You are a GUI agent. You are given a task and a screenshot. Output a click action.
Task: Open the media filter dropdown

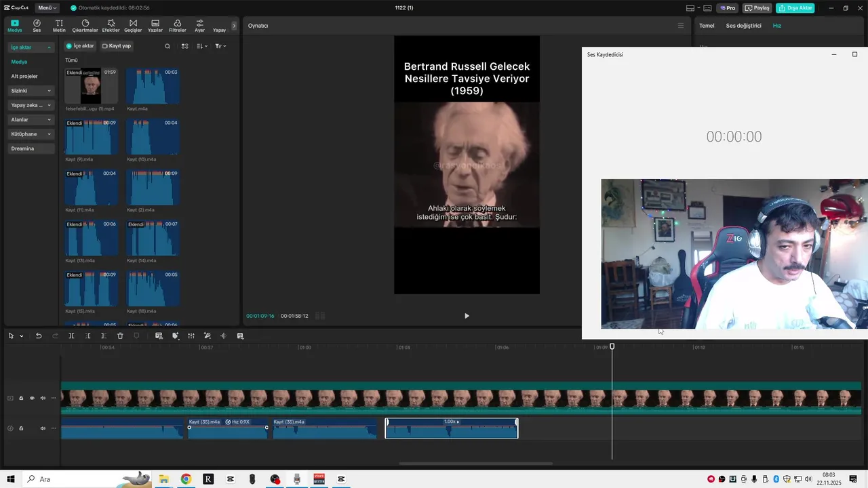point(220,46)
